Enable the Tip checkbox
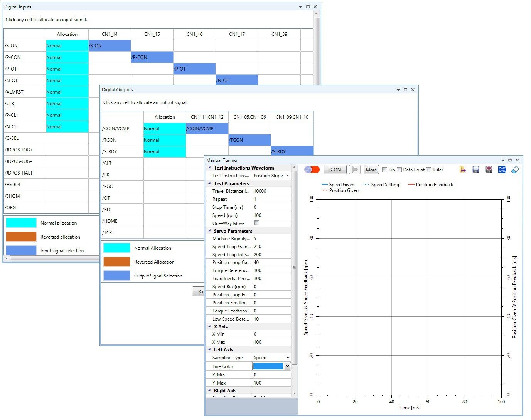This screenshot has height=420, width=531. [384, 170]
